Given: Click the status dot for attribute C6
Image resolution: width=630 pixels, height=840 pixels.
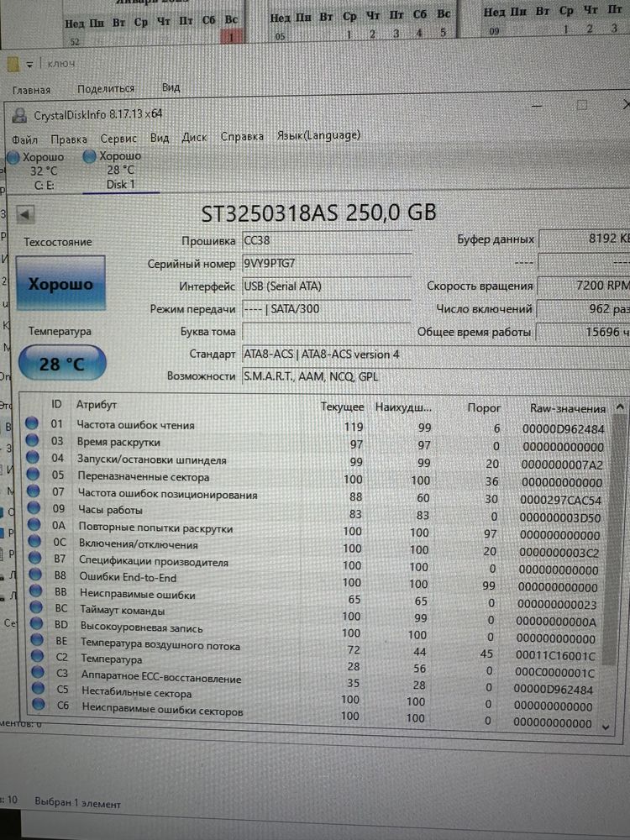Looking at the screenshot, I should 38,705.
